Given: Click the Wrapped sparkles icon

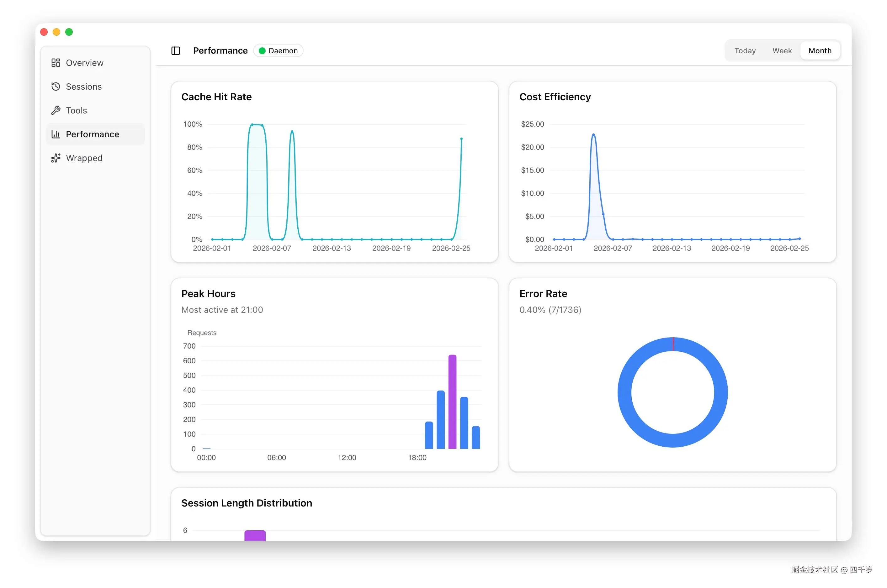Looking at the screenshot, I should [56, 158].
